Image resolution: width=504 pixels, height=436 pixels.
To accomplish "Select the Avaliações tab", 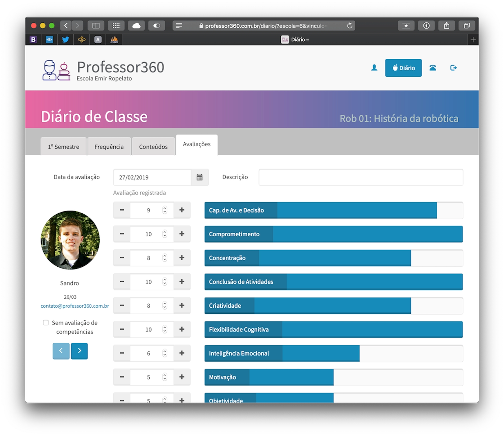I will click(197, 144).
